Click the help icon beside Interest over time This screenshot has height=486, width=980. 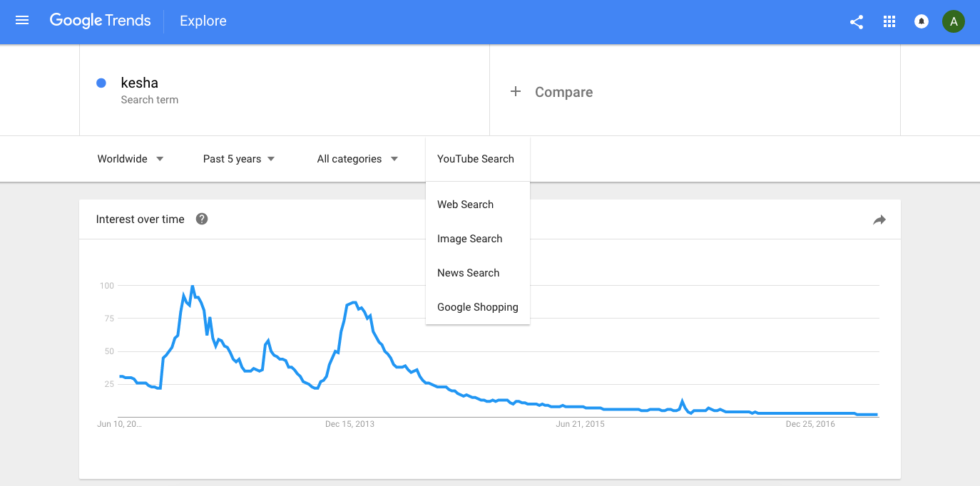point(202,219)
